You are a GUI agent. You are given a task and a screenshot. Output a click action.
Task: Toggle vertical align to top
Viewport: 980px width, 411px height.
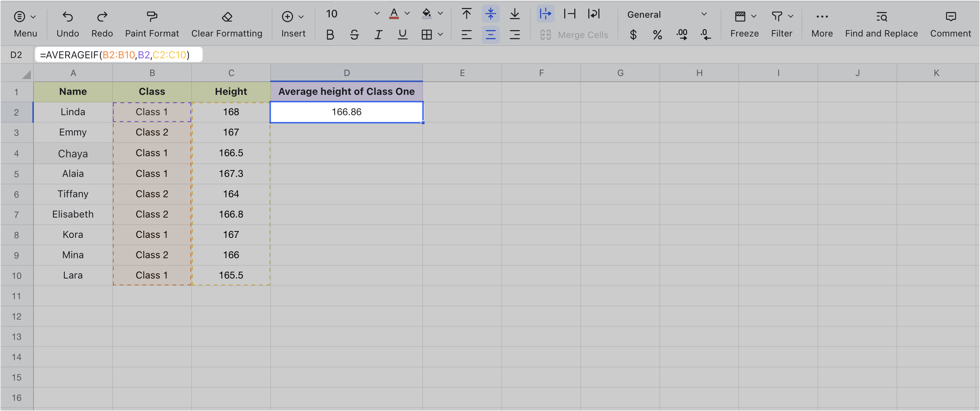click(466, 14)
